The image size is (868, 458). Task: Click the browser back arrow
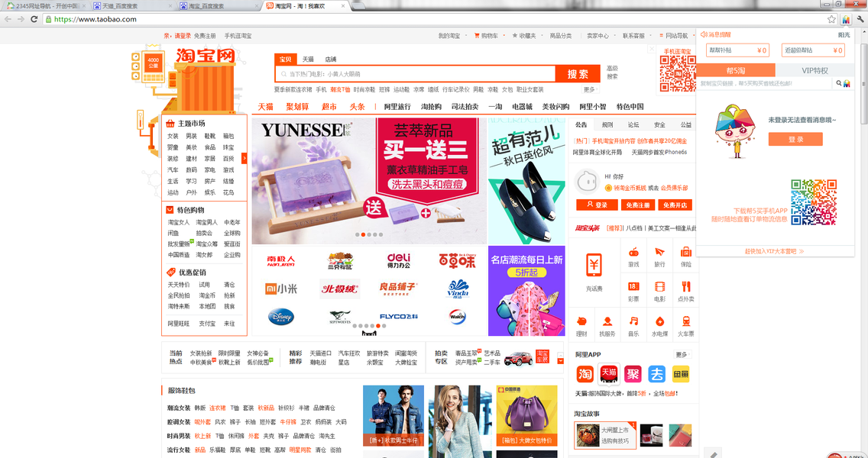click(x=8, y=19)
